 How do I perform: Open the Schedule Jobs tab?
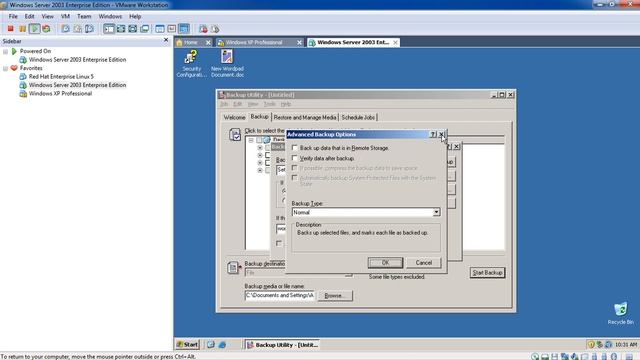coord(358,118)
